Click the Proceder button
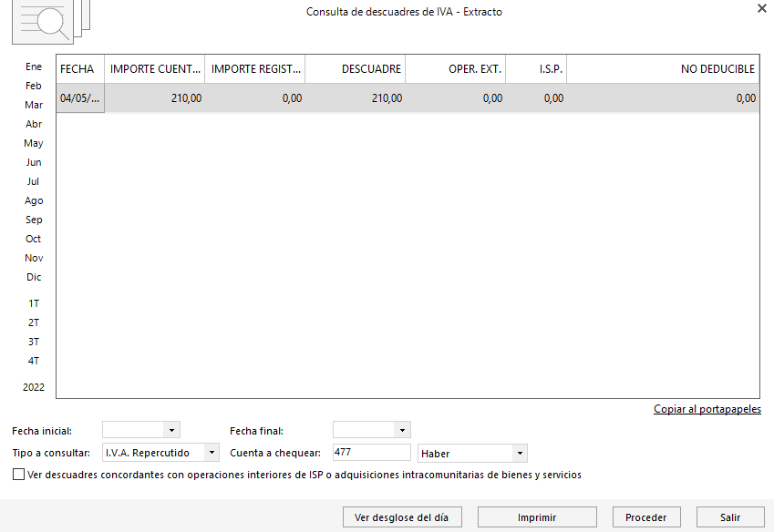Image resolution: width=774 pixels, height=532 pixels. [646, 517]
